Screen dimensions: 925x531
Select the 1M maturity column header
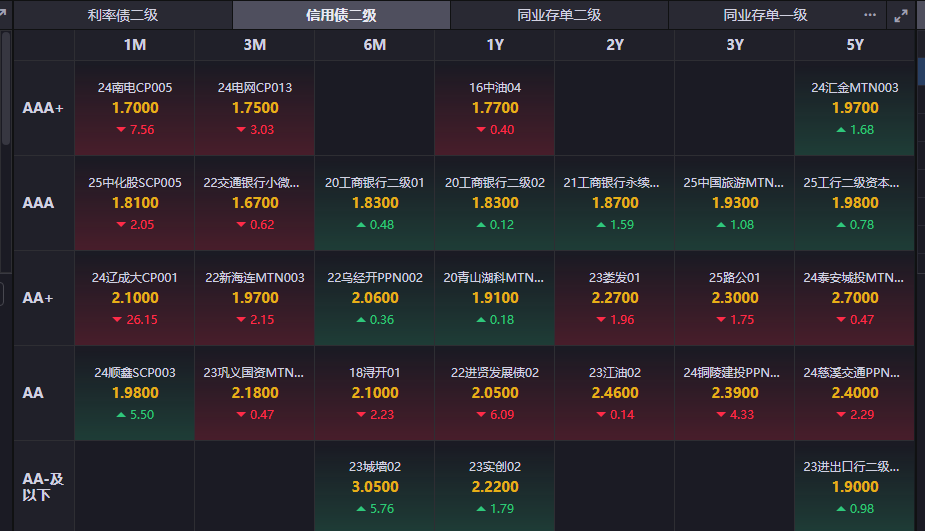pyautogui.click(x=135, y=45)
